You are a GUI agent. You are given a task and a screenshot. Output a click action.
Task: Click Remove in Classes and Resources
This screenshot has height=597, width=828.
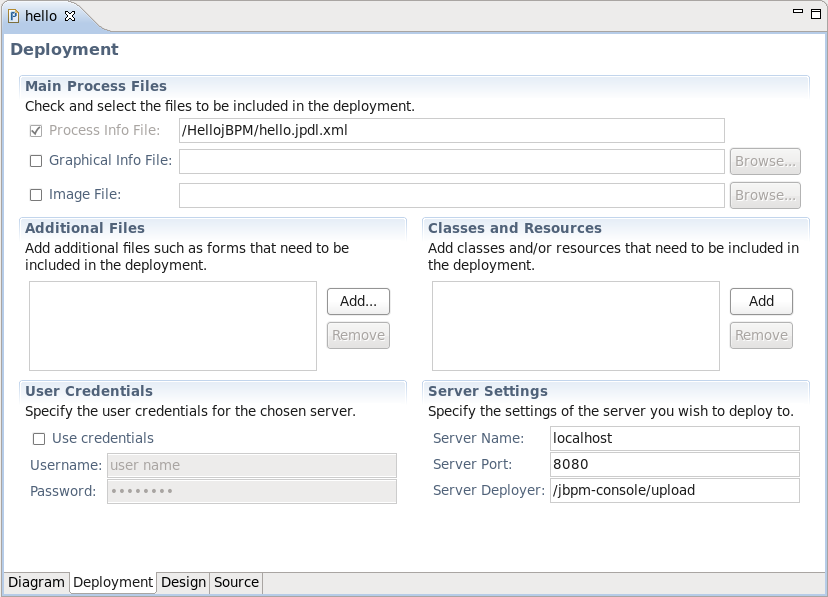pyautogui.click(x=761, y=336)
